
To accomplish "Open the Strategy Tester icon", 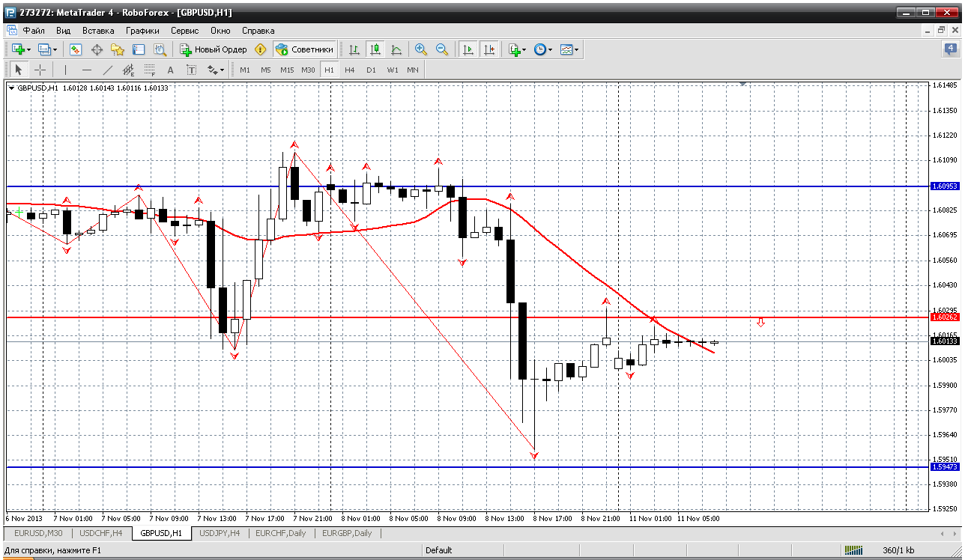I will coord(160,49).
